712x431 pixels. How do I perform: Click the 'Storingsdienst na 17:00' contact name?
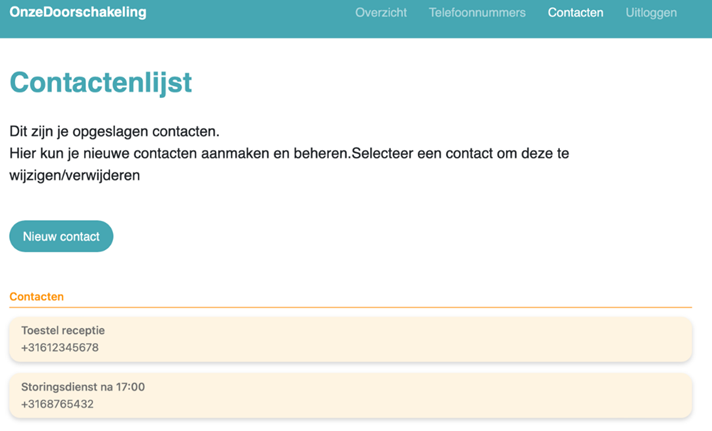[83, 386]
